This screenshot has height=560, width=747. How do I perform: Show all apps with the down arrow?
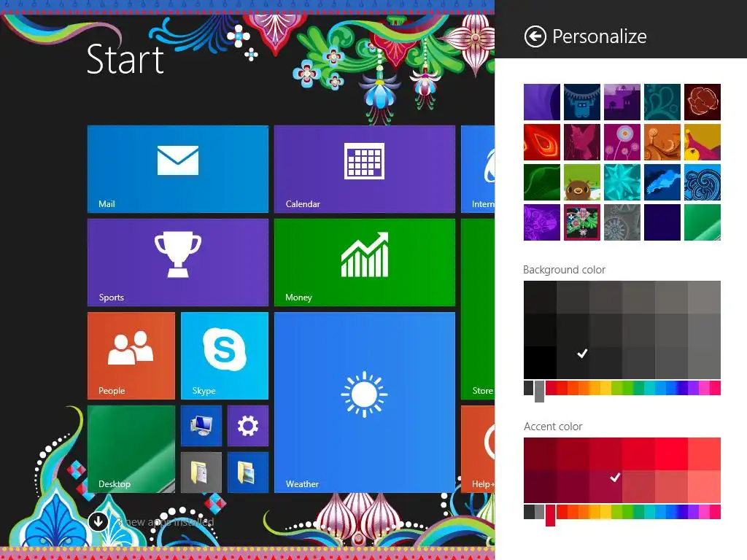click(98, 521)
